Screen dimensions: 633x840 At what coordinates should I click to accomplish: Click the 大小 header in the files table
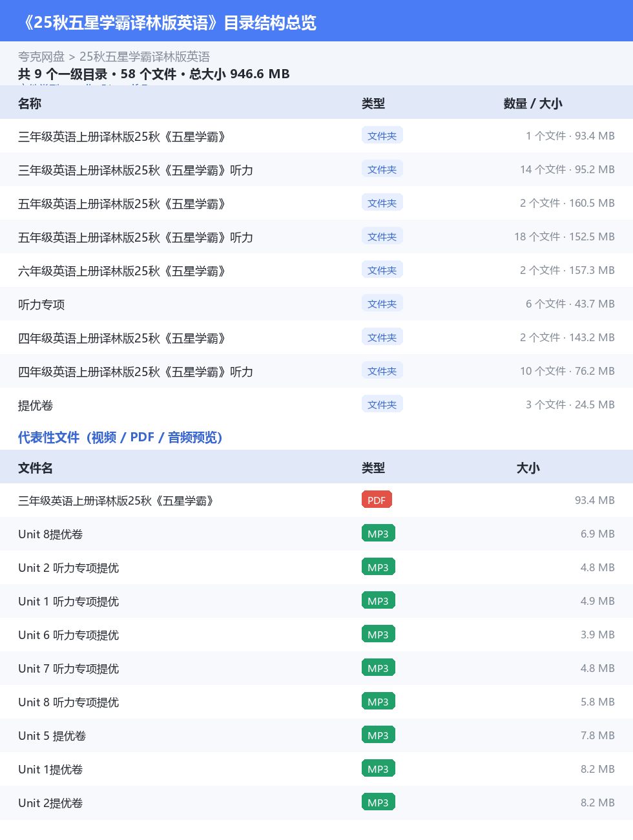tap(528, 468)
